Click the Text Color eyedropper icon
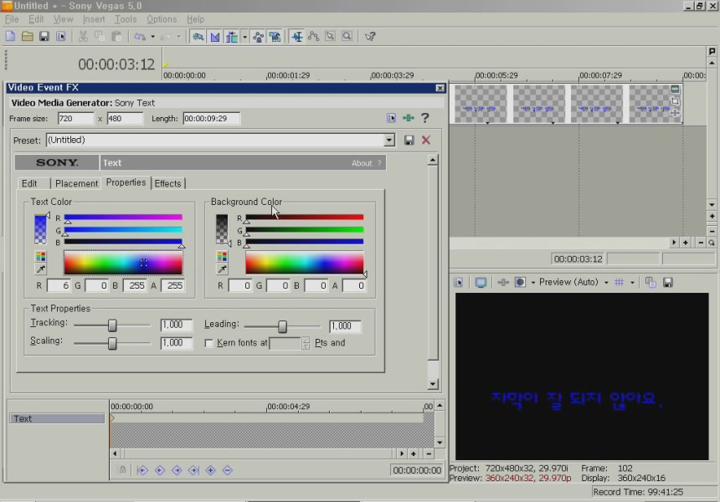This screenshot has width=720, height=502. (x=40, y=269)
